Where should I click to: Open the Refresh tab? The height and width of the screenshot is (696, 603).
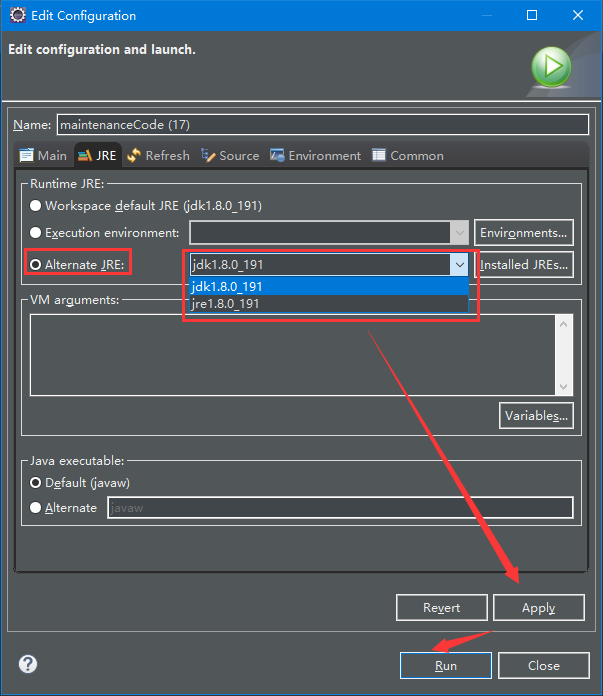pyautogui.click(x=158, y=155)
